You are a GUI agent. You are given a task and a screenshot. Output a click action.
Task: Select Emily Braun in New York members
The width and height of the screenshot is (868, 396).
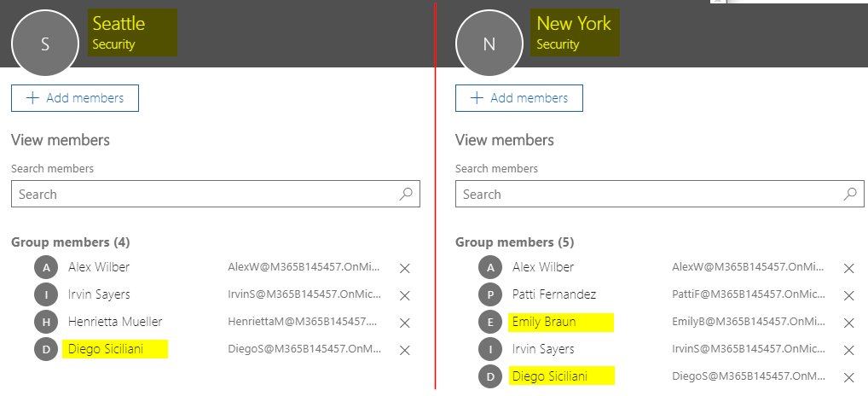point(544,322)
